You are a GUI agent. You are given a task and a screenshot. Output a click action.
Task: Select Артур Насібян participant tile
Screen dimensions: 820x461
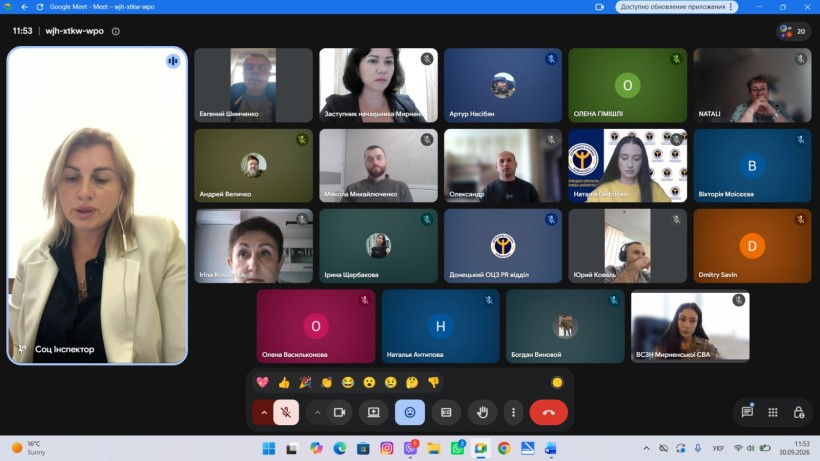[503, 85]
